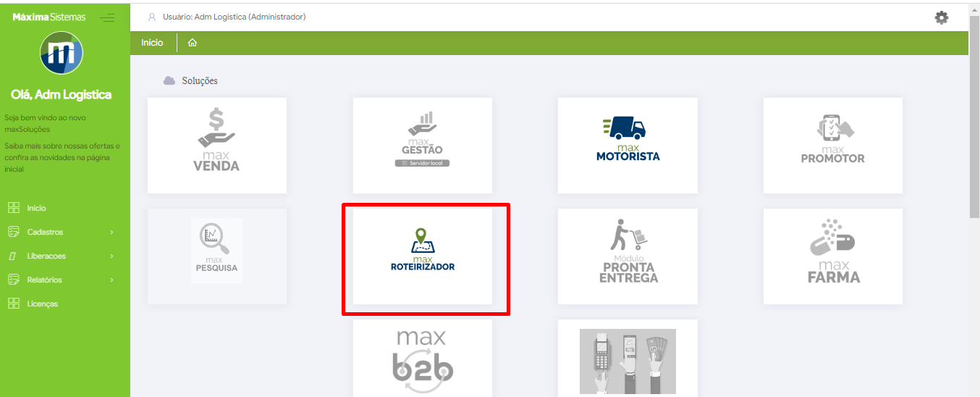
Task: Click the Soluções section heading
Action: (x=200, y=80)
